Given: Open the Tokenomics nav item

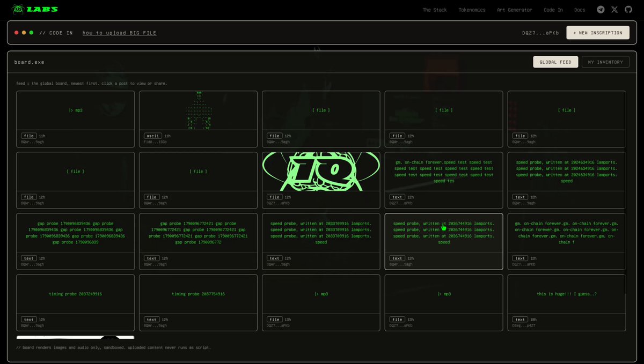Looking at the screenshot, I should (472, 10).
